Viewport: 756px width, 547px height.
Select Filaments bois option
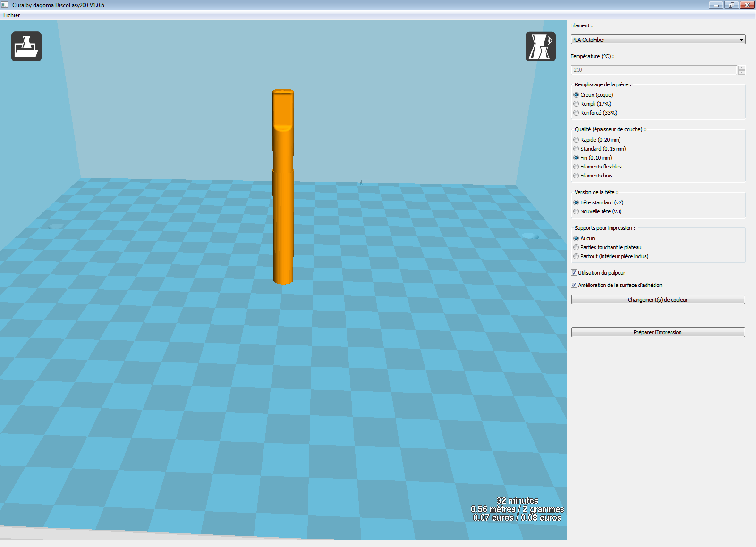(x=593, y=176)
